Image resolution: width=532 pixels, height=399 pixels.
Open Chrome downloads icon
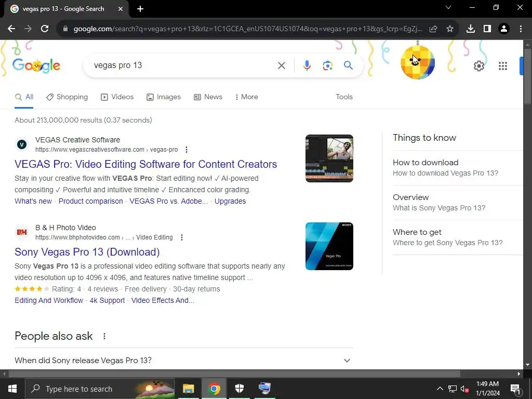pos(471,29)
